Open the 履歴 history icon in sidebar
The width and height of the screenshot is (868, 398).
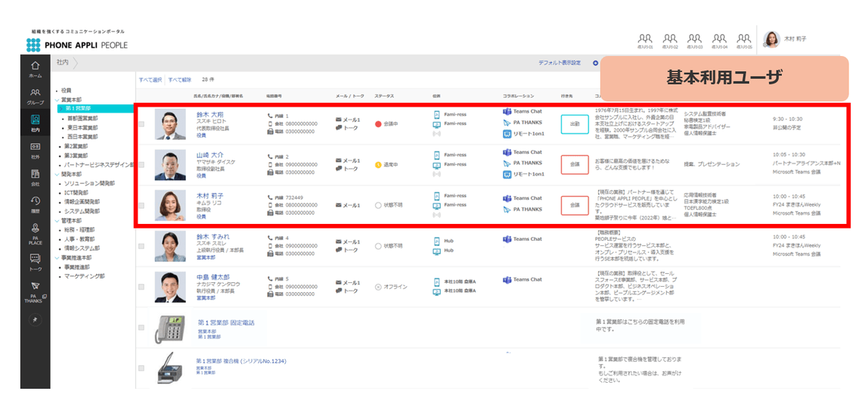click(x=35, y=204)
